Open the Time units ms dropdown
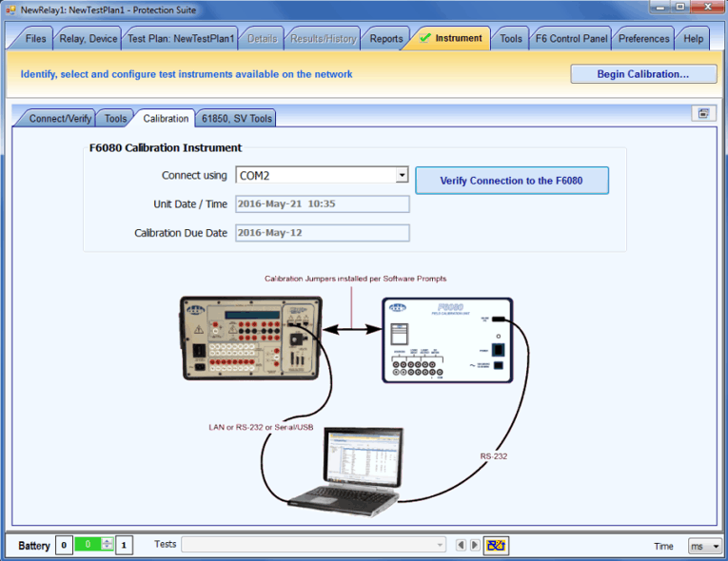Screen dimensions: 728x561 point(704,546)
